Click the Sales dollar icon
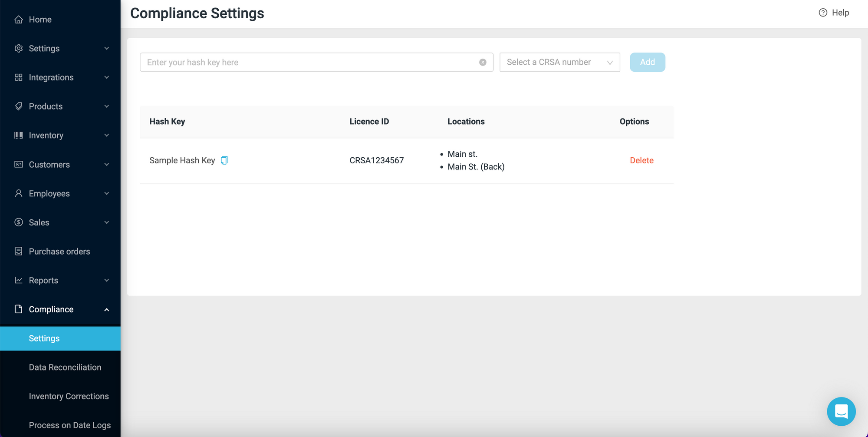868x437 pixels. click(19, 222)
